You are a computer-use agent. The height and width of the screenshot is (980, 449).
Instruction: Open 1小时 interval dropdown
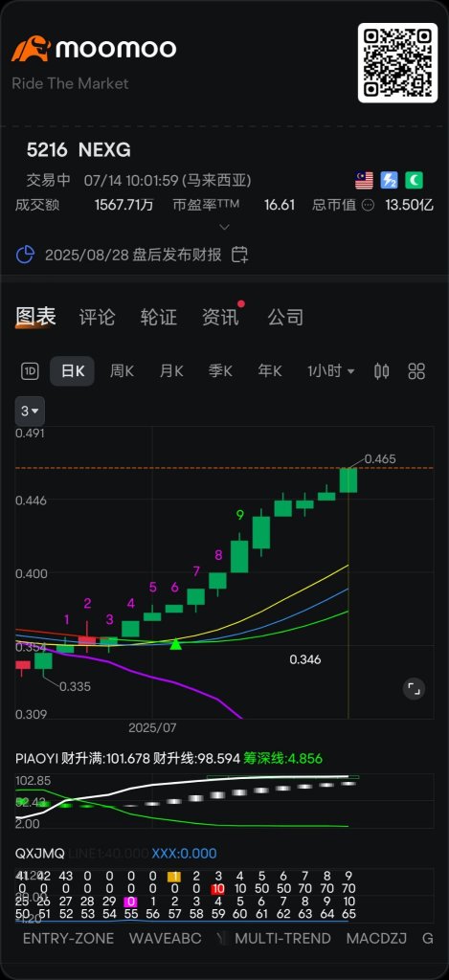(x=331, y=371)
